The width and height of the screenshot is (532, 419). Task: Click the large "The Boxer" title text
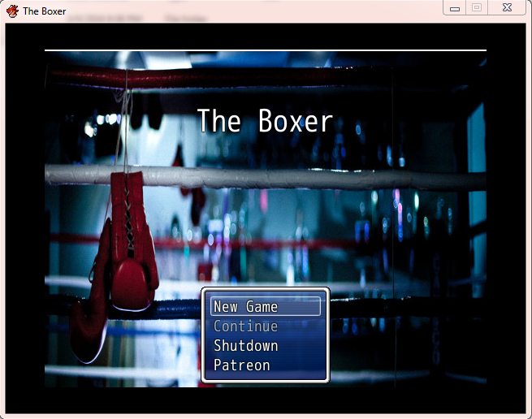click(x=265, y=122)
